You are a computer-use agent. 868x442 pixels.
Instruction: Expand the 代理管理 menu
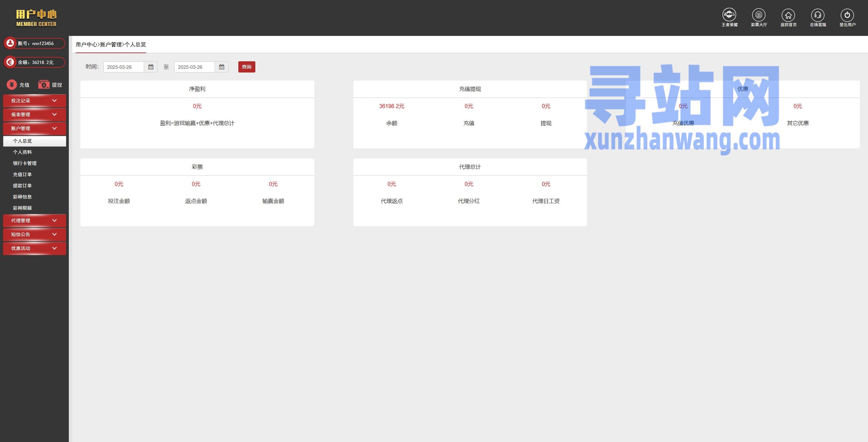(35, 220)
